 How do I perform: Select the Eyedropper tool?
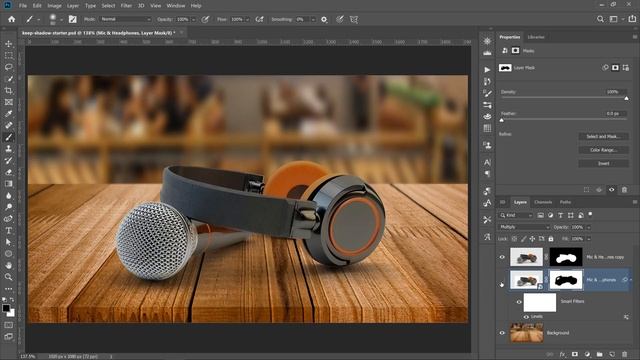[x=9, y=114]
